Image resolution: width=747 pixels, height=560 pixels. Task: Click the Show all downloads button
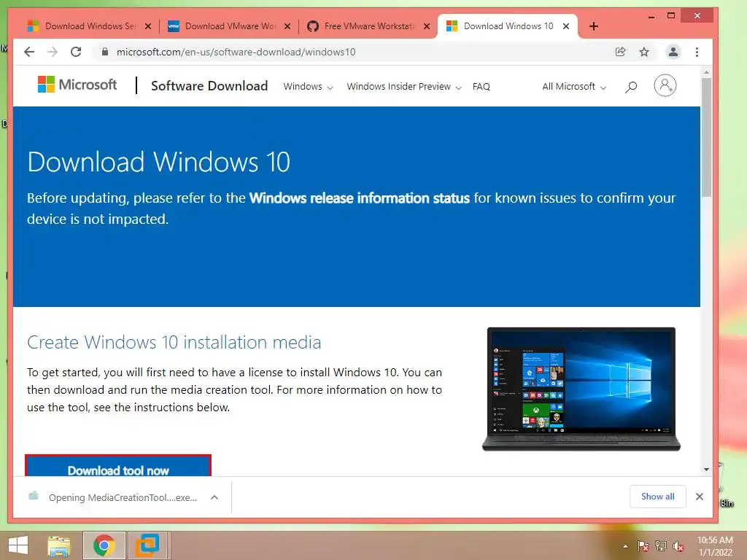coord(657,497)
